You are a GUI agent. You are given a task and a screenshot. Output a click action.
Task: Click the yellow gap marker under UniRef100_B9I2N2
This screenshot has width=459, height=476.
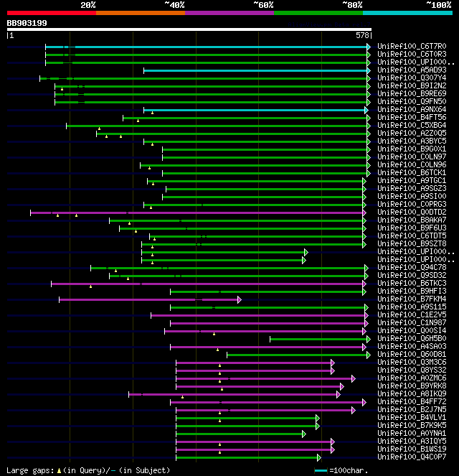pyautogui.click(x=62, y=89)
